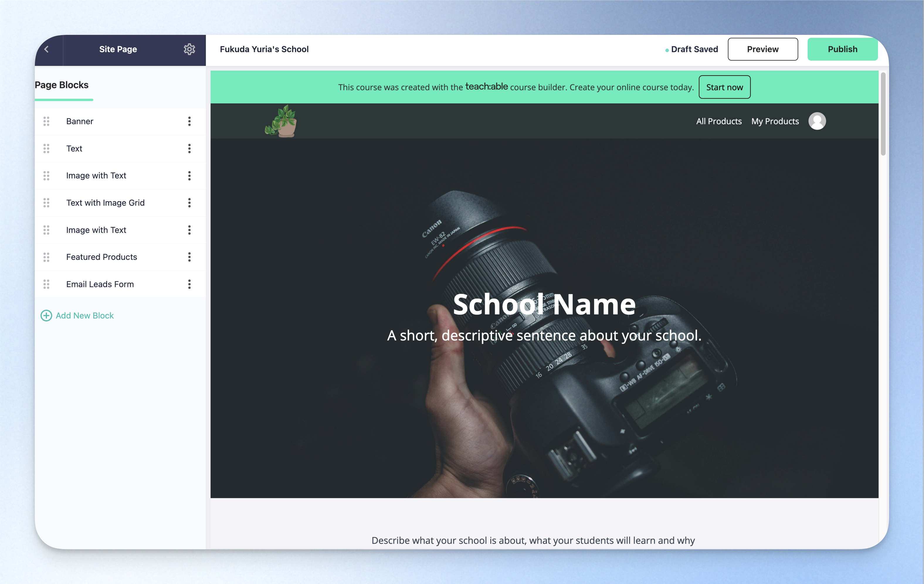Go back using the left chevron arrow

pyautogui.click(x=47, y=49)
